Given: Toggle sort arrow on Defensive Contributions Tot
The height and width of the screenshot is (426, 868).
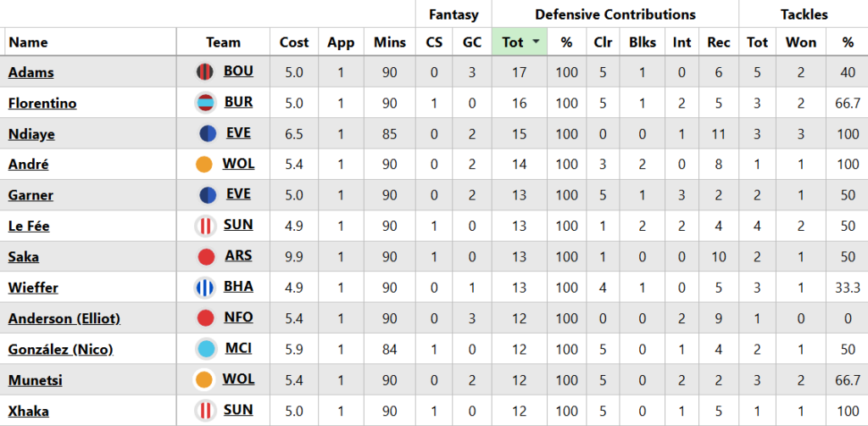Looking at the screenshot, I should 537,42.
